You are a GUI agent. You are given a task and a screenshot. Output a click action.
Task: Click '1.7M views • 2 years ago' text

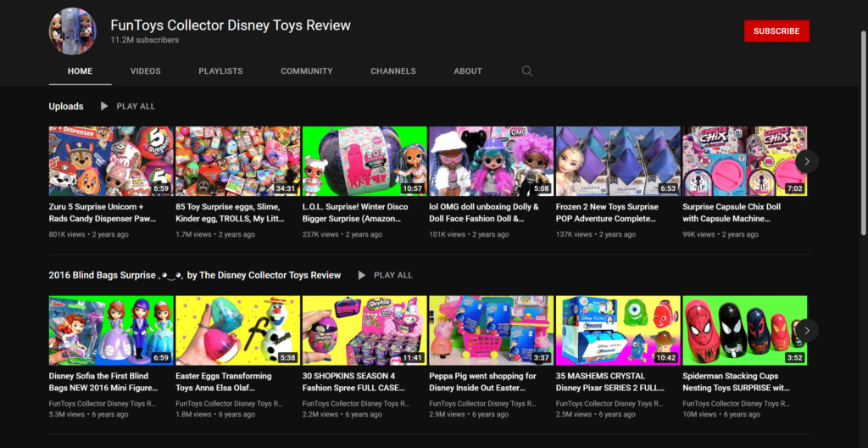point(215,234)
